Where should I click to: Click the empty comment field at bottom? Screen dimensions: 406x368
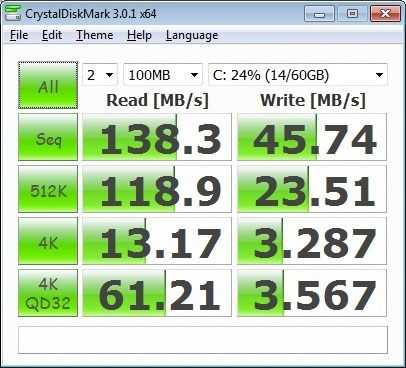(x=203, y=340)
